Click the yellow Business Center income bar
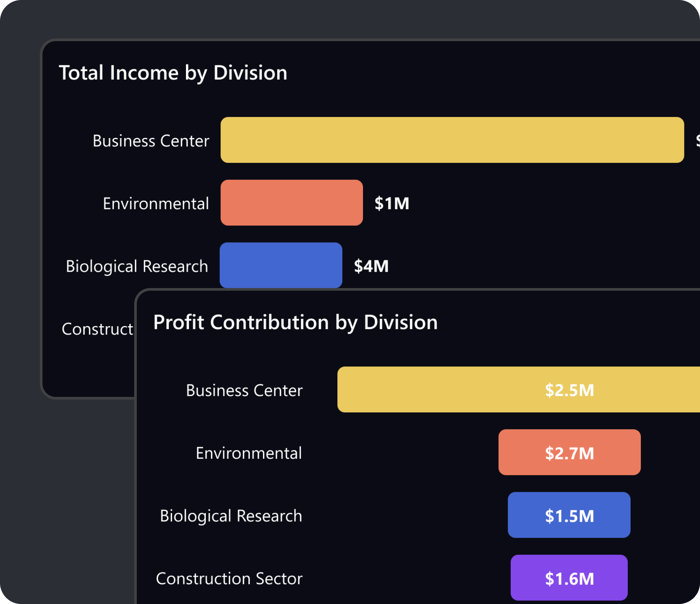The width and height of the screenshot is (700, 604). (452, 140)
